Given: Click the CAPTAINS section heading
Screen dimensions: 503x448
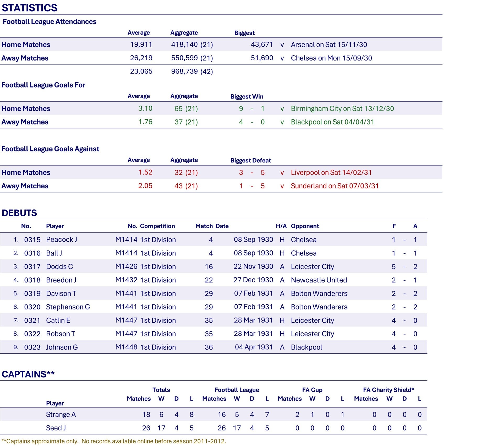Looking at the screenshot, I should coord(28,374).
